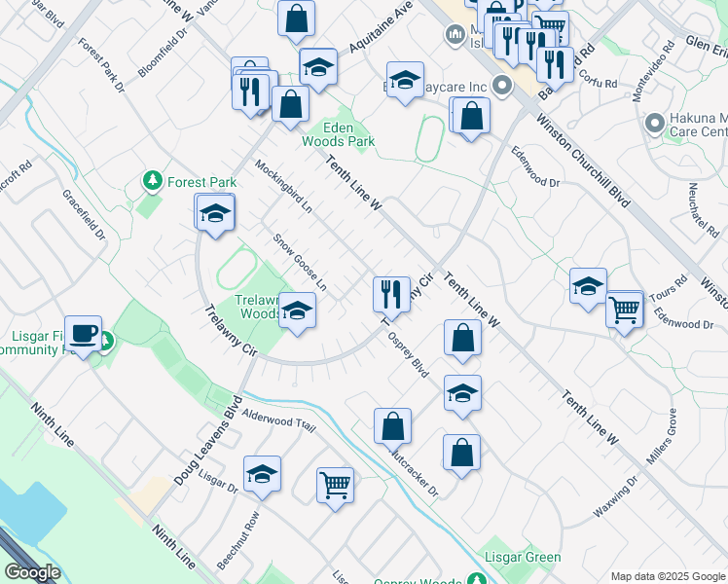The image size is (728, 584).
Task: Click Bloomfield Dr street label
Action: pos(162,53)
